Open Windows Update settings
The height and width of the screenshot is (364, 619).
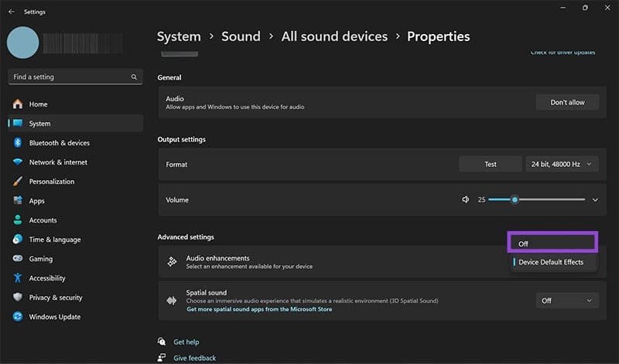75,317
